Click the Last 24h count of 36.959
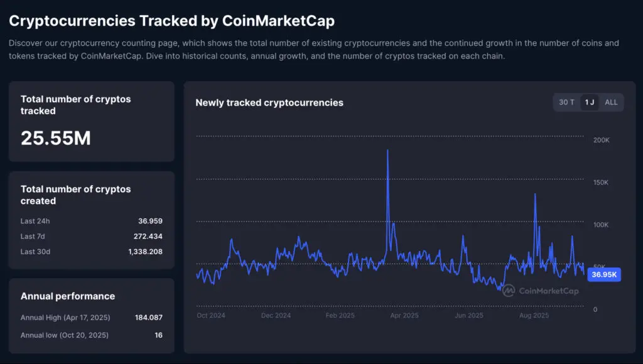The height and width of the screenshot is (364, 643). point(149,221)
